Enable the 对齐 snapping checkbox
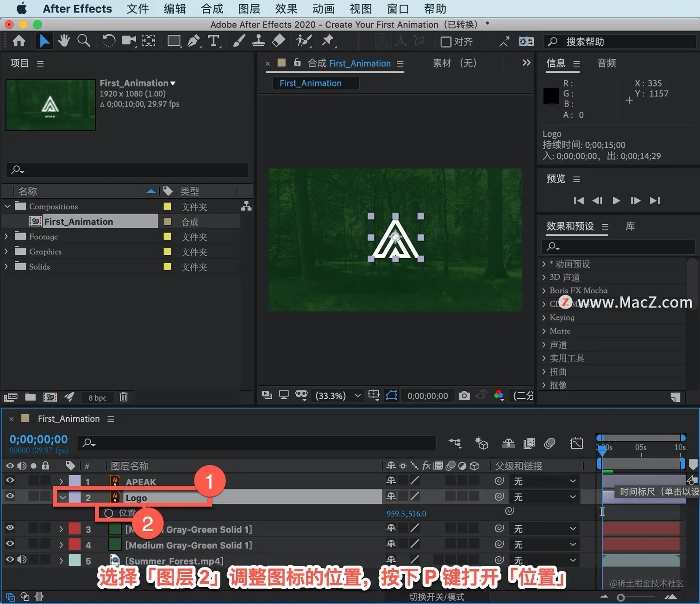This screenshot has width=700, height=604. [x=446, y=42]
